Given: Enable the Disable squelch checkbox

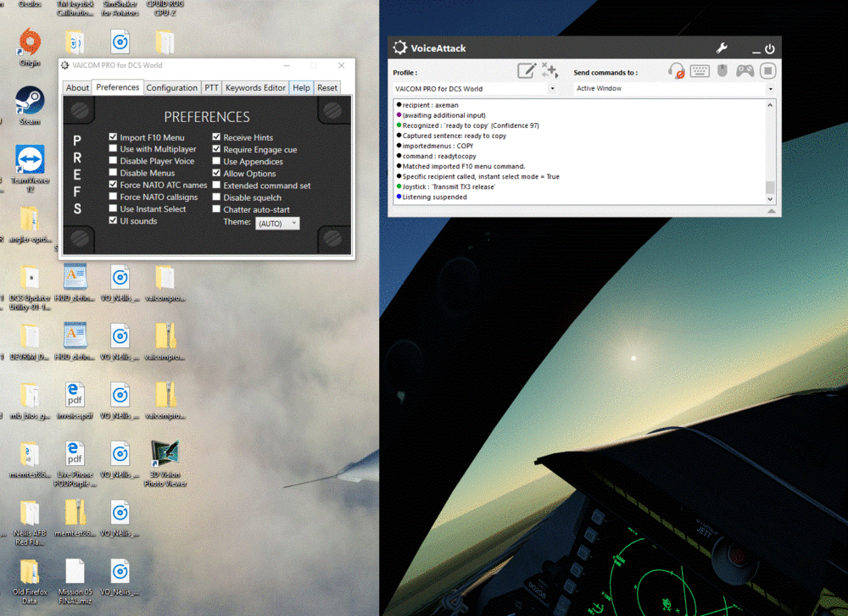Looking at the screenshot, I should 217,197.
